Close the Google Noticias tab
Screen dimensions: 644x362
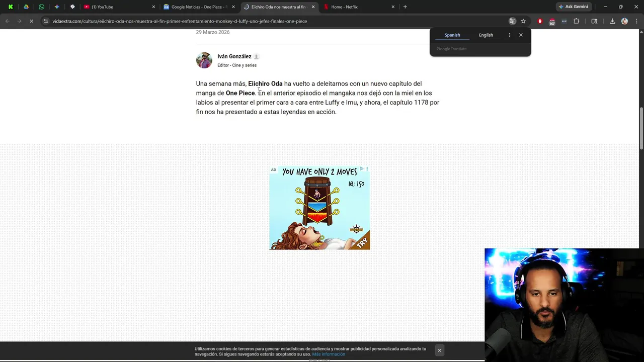pos(233,7)
